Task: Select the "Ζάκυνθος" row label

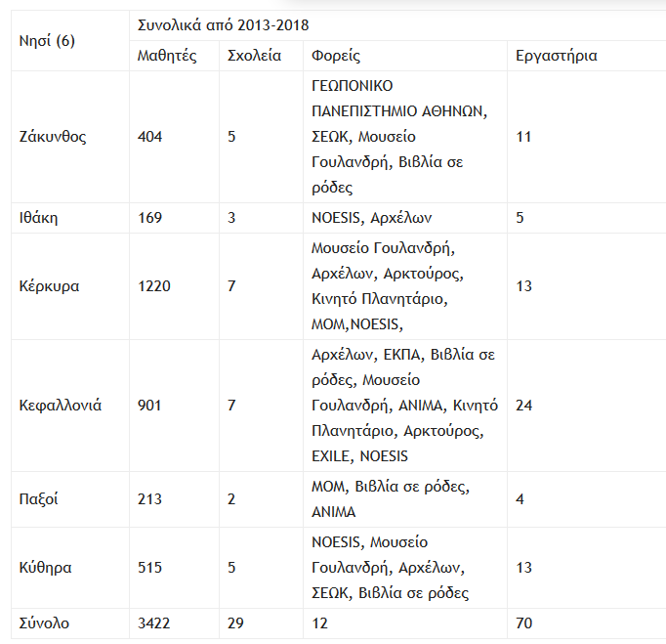Action: [53, 137]
